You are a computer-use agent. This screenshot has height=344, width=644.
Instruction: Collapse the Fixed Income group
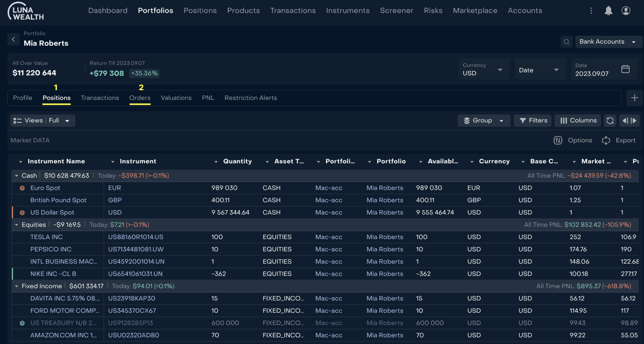16,286
